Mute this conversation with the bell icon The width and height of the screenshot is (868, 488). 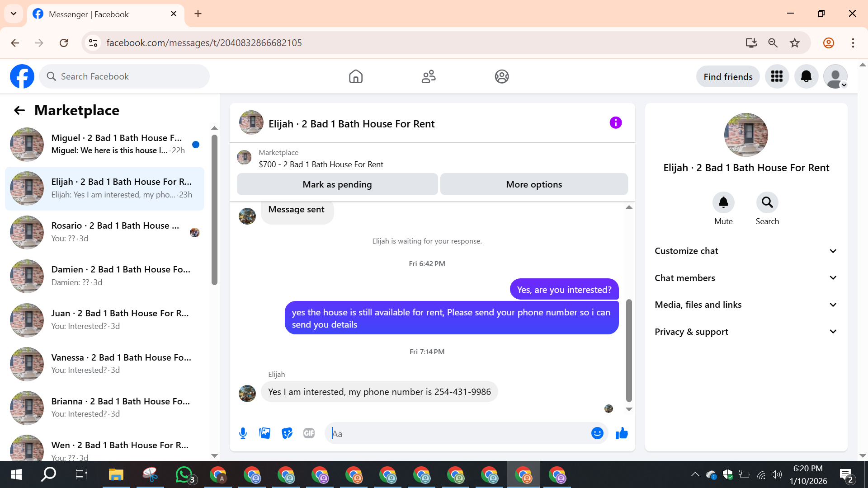[723, 202]
